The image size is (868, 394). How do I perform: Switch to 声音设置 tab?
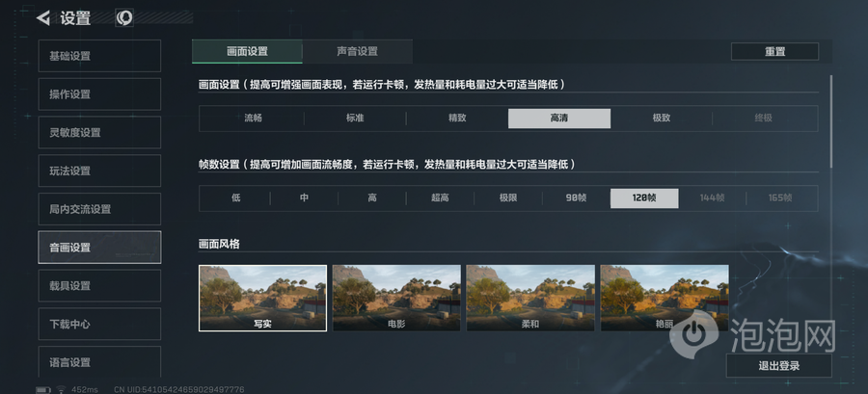(x=357, y=51)
